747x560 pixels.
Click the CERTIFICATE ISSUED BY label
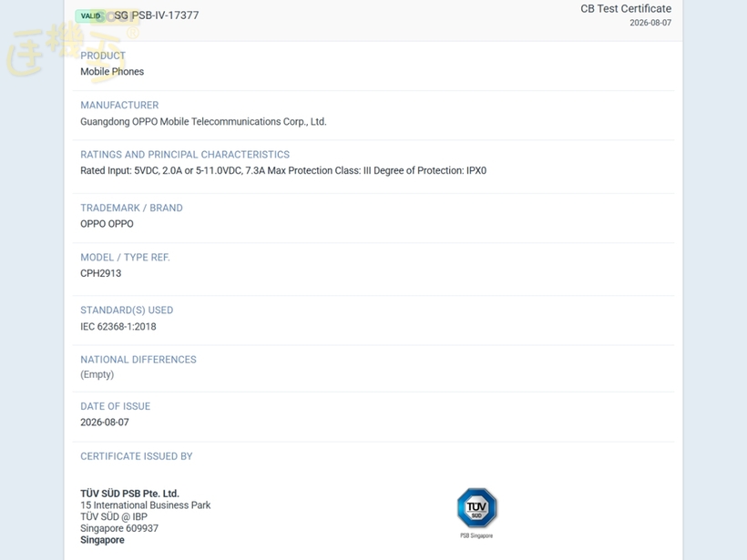pos(137,456)
